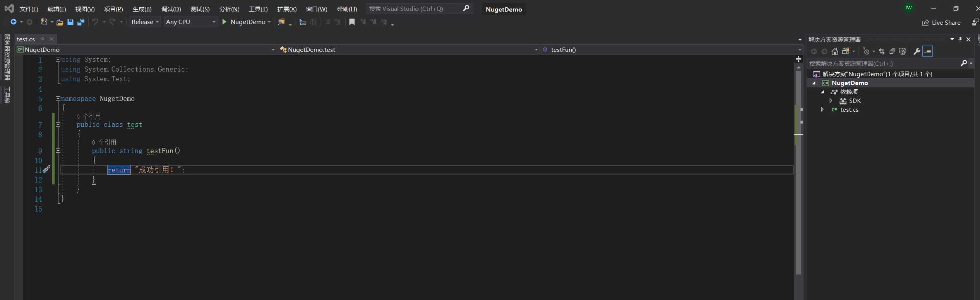Click the pending changes filter clock icon

pyautogui.click(x=867, y=51)
